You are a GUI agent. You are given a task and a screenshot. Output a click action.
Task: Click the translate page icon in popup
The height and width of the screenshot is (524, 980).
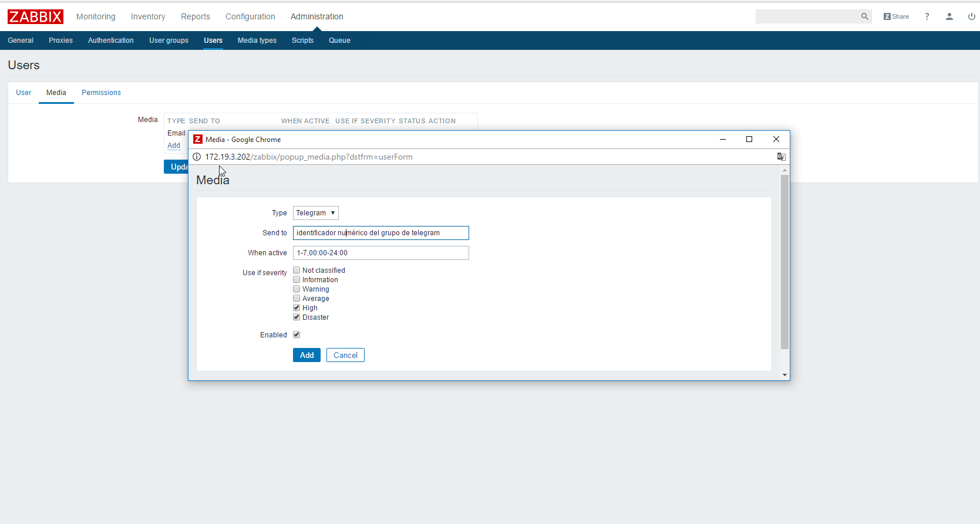click(x=781, y=157)
